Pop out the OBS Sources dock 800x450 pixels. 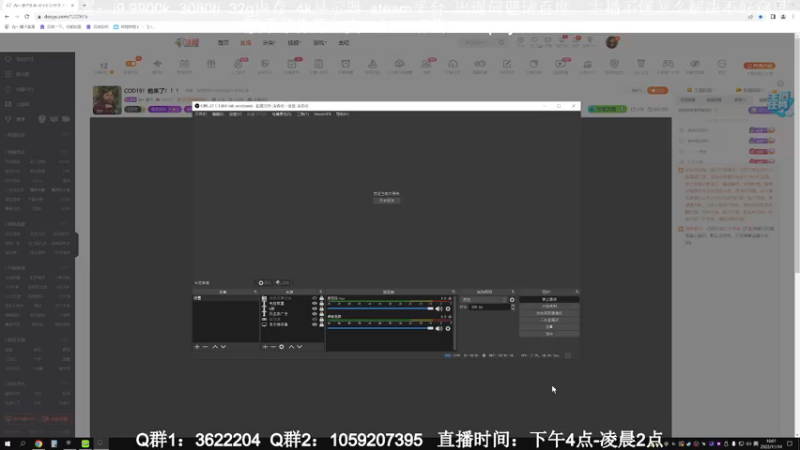click(320, 292)
